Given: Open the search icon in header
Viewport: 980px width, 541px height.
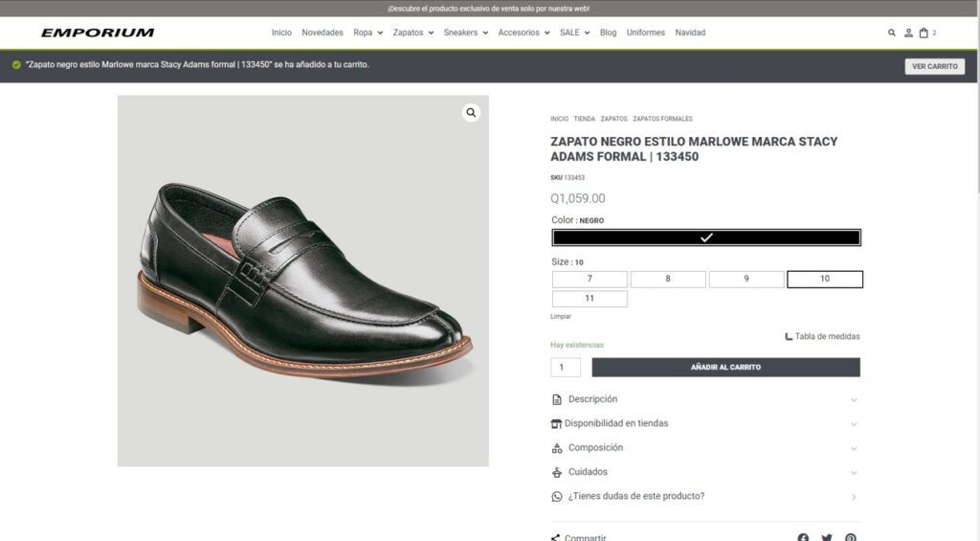Looking at the screenshot, I should [x=891, y=33].
